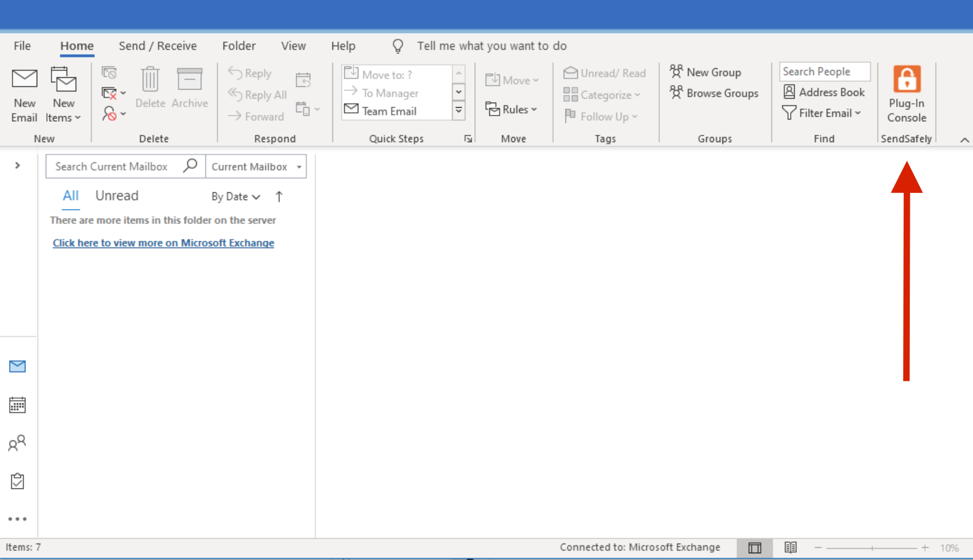Open the SendSafely Plug-In Console
Viewport: 973px width, 560px height.
click(x=906, y=95)
